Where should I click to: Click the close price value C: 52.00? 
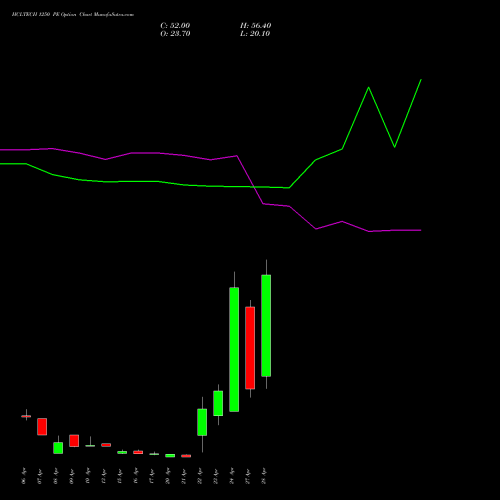pyautogui.click(x=175, y=26)
